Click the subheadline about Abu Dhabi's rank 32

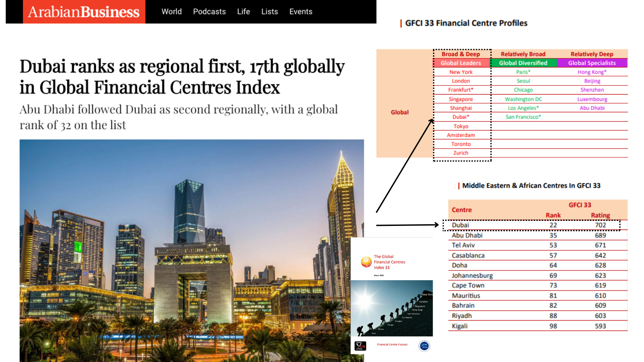point(179,117)
